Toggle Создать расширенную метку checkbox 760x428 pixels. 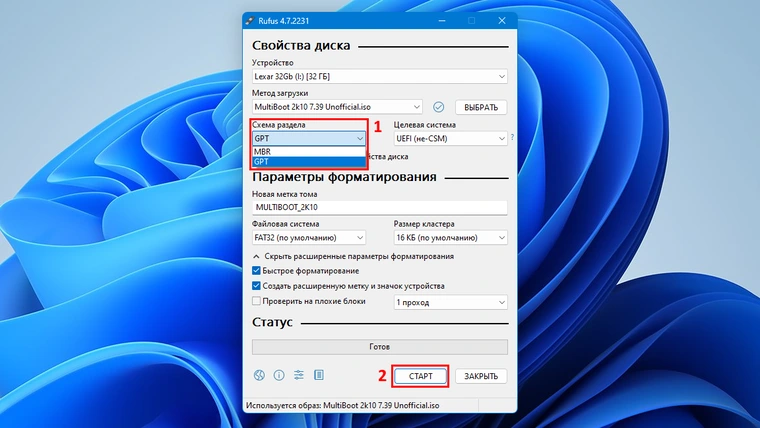point(257,286)
